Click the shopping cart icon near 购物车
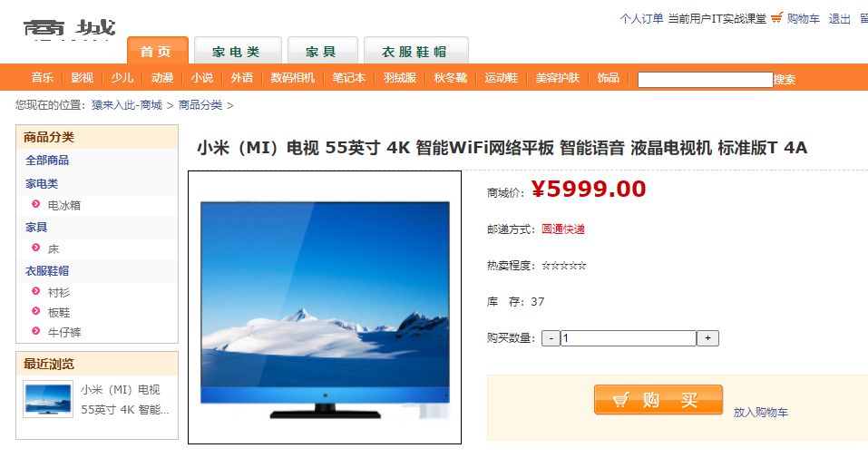 (776, 18)
